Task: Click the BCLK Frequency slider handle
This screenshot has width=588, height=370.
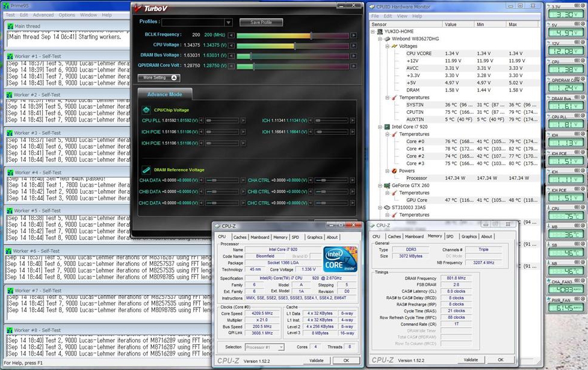Action: (x=311, y=35)
